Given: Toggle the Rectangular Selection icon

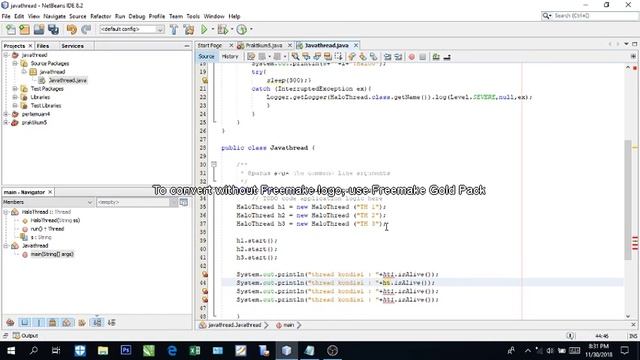Looking at the screenshot, I should point(338,57).
